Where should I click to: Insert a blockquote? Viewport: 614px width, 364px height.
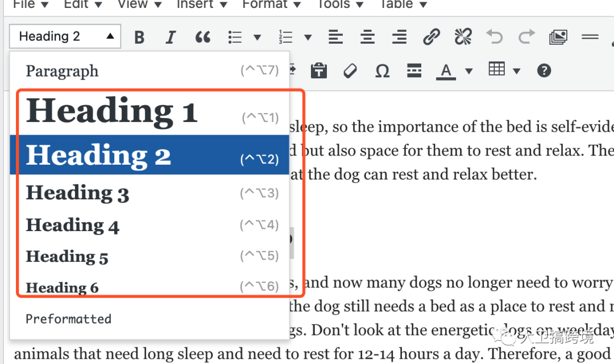(202, 36)
